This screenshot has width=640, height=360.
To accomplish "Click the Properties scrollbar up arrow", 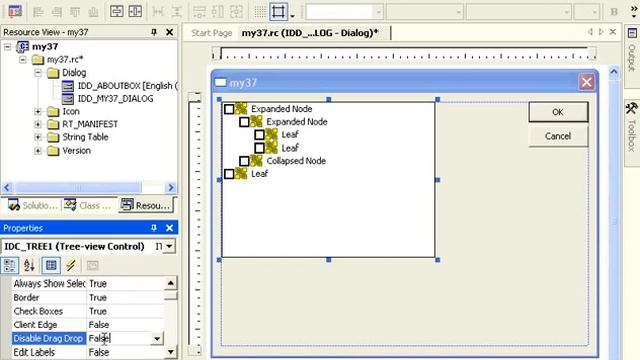I will [171, 283].
